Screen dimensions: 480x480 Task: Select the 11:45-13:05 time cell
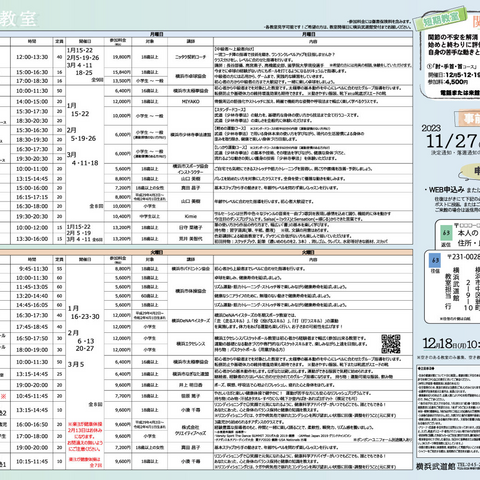(x=32, y=287)
